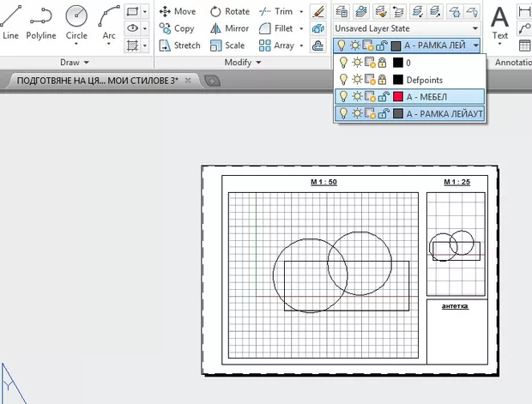
Task: Expand the Draw panel
Action: [x=76, y=63]
